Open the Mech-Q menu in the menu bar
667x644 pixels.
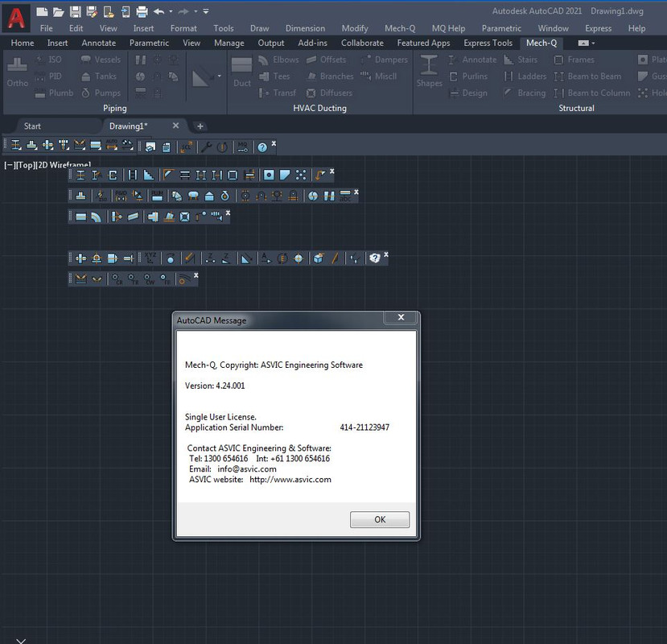pos(400,28)
